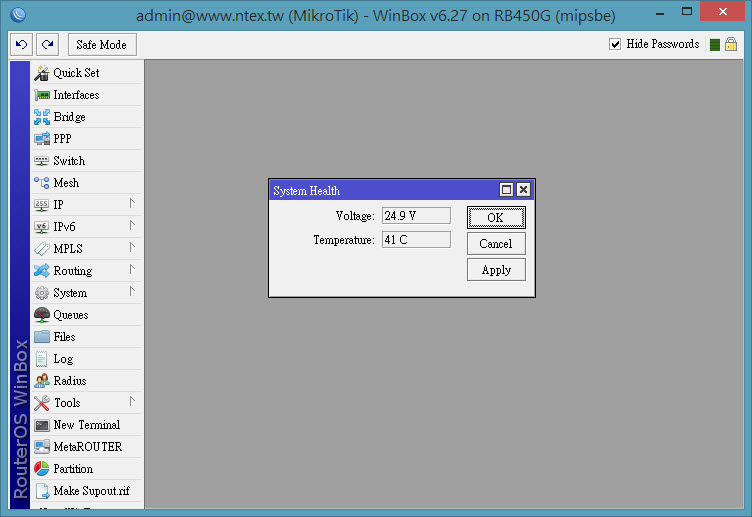Click the Routing icon

(42, 270)
